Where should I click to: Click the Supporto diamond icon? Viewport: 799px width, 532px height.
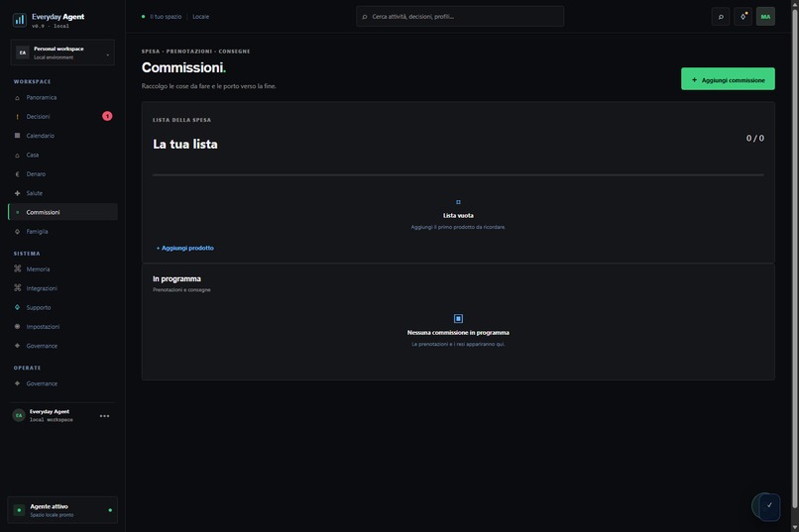17,307
